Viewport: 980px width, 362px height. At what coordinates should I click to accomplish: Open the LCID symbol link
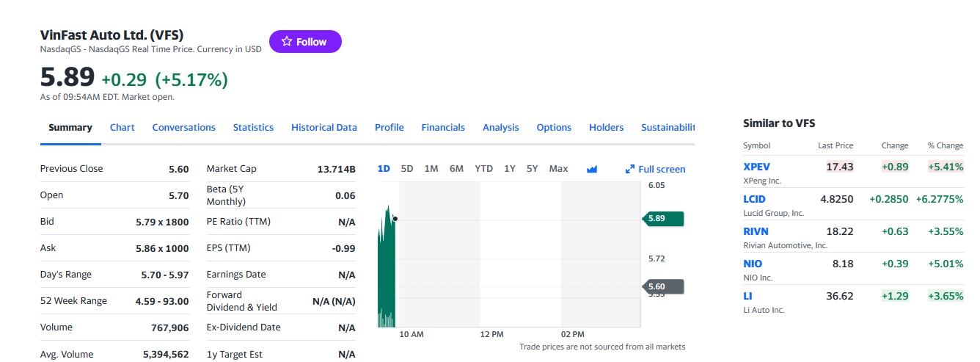tap(754, 199)
